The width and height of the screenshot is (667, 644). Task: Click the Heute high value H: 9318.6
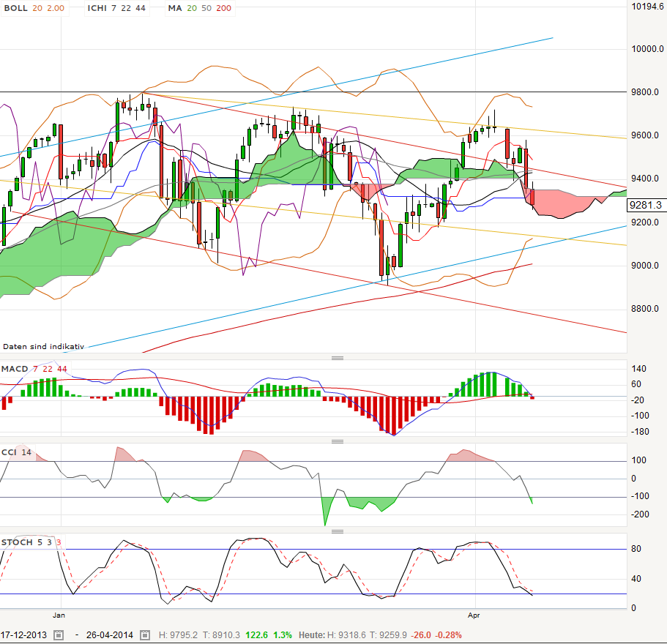pos(346,635)
